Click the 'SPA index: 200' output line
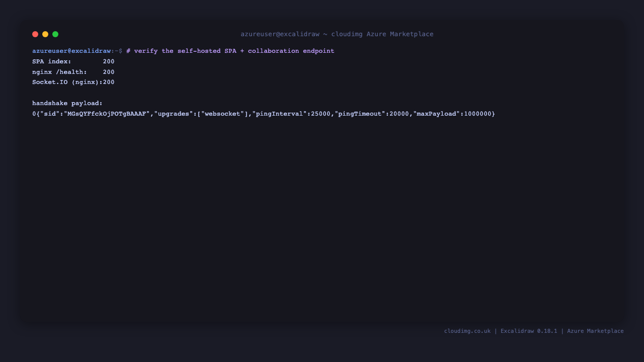The height and width of the screenshot is (362, 644). click(x=73, y=62)
